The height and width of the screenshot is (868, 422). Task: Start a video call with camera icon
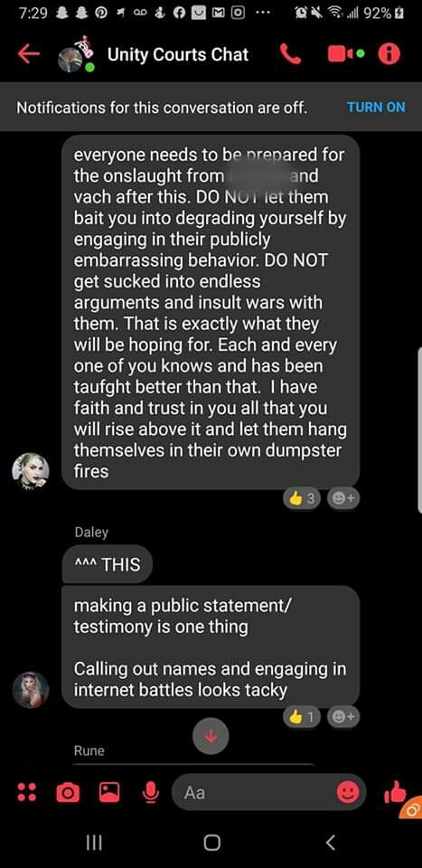tap(342, 54)
